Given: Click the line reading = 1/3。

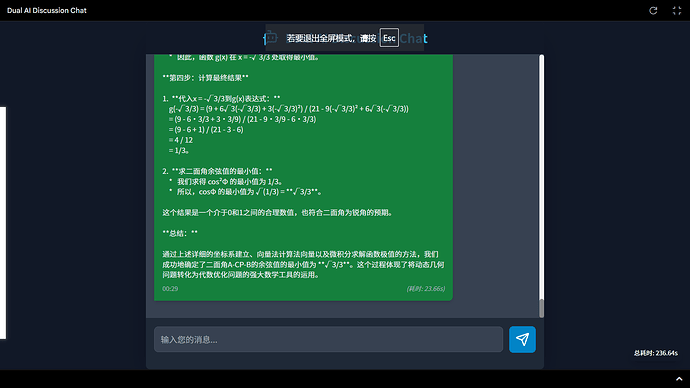Looking at the screenshot, I should [179, 150].
